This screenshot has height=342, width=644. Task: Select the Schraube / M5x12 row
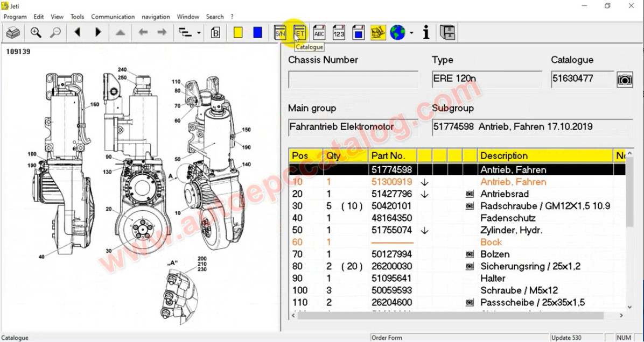(457, 291)
